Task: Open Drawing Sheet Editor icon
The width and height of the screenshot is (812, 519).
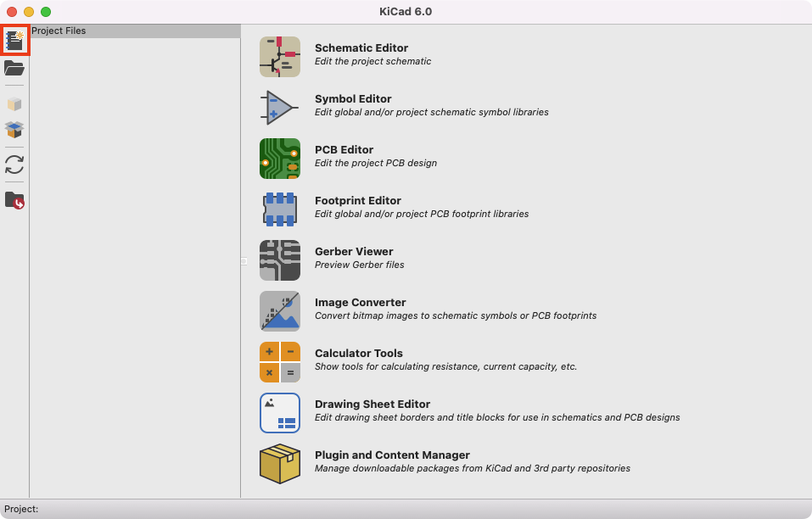Action: point(280,413)
